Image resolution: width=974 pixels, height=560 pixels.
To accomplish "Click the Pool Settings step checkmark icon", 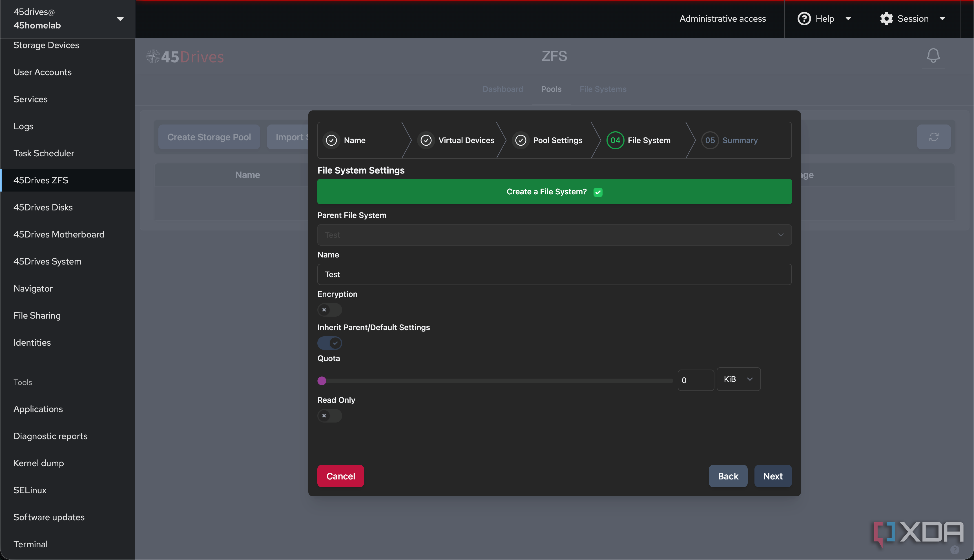I will pos(521,140).
